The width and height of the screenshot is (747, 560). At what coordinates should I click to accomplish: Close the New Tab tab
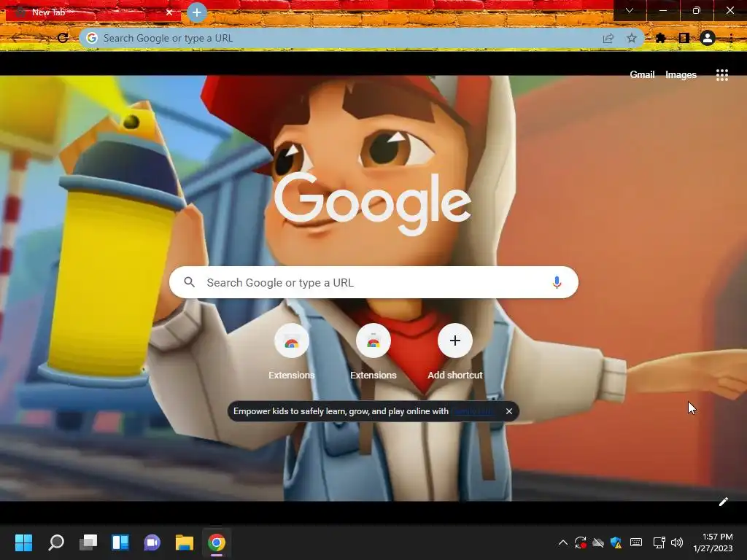[169, 12]
